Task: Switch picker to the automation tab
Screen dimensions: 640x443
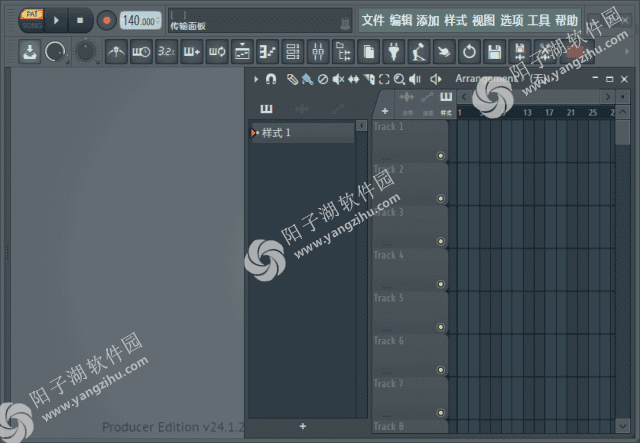Action: click(337, 109)
